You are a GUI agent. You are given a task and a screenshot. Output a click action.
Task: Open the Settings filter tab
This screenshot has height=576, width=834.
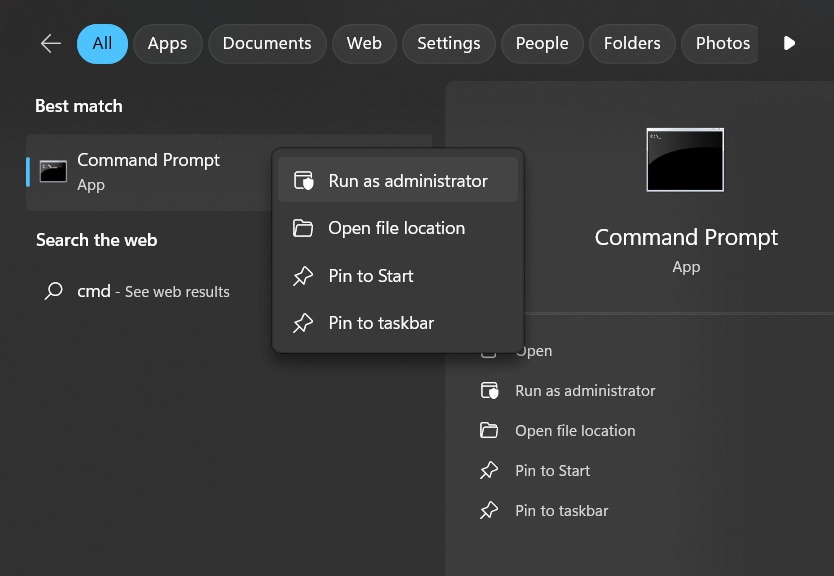click(x=448, y=44)
